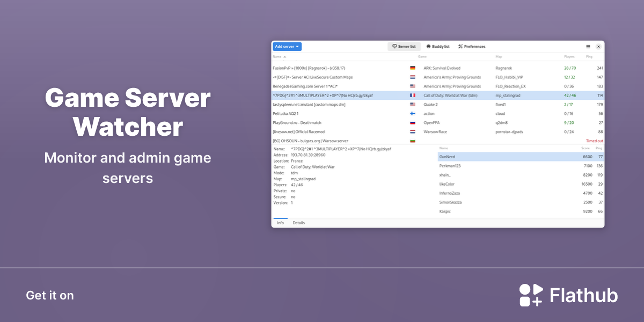This screenshot has width=644, height=322.
Task: Click US flag on RenegadesGaming row
Action: [x=413, y=86]
